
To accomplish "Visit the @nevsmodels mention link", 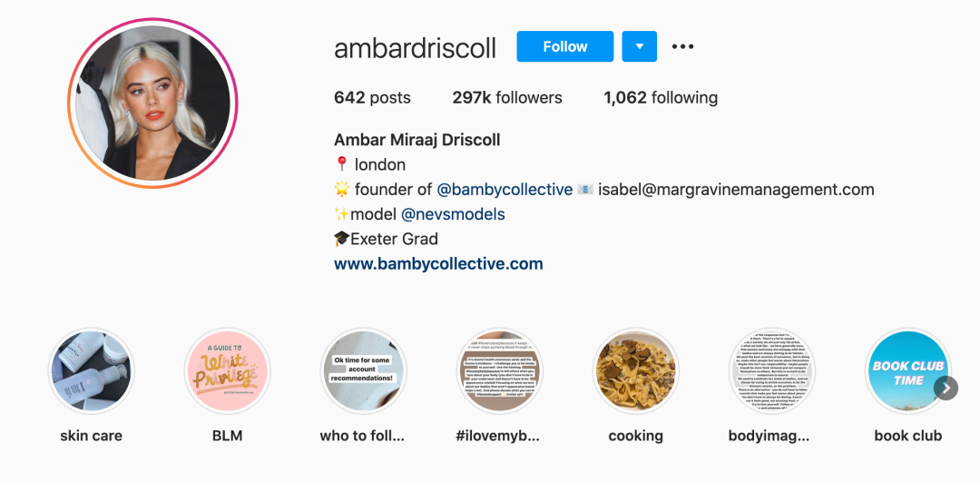I will coord(453,214).
